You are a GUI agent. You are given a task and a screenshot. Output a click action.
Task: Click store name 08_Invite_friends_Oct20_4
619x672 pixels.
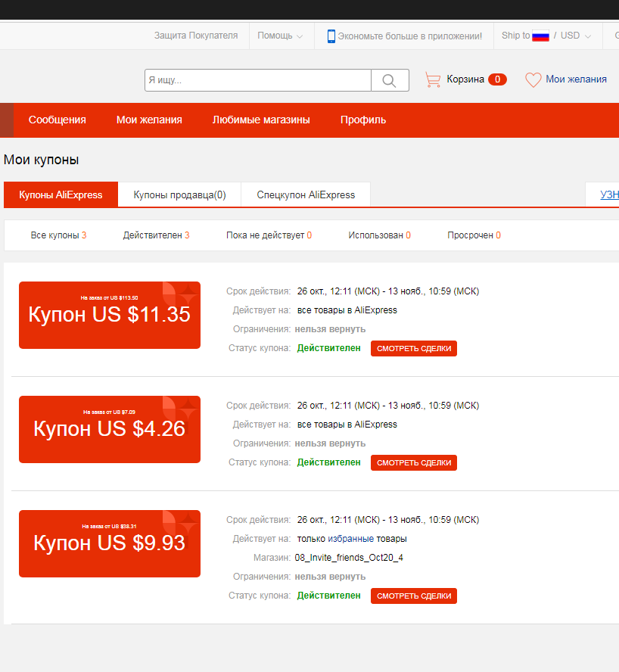(349, 558)
